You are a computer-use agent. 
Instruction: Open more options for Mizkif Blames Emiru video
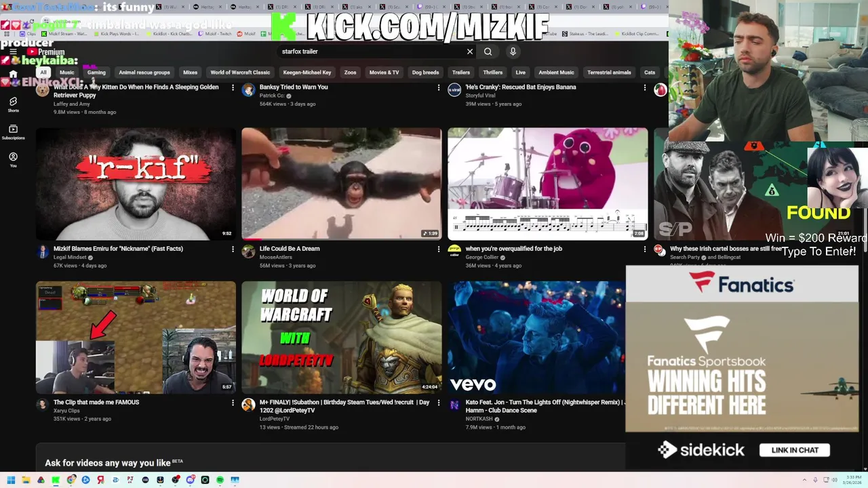(x=233, y=249)
